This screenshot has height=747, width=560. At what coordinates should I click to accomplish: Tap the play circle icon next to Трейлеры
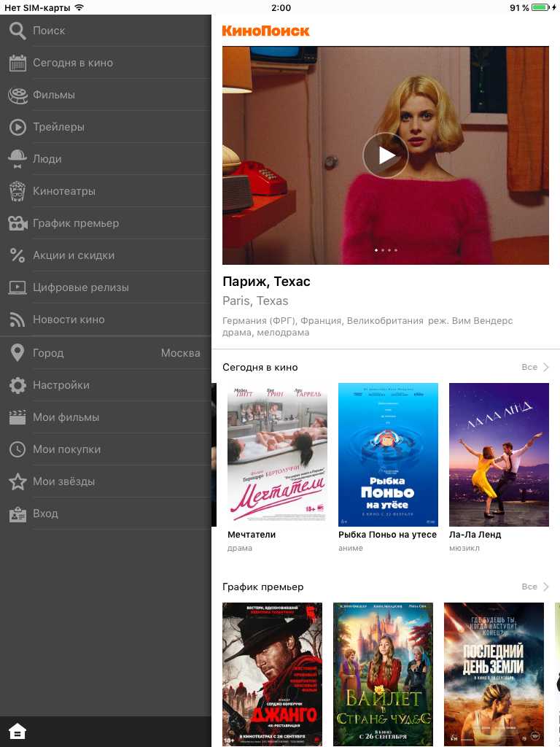pos(17,127)
